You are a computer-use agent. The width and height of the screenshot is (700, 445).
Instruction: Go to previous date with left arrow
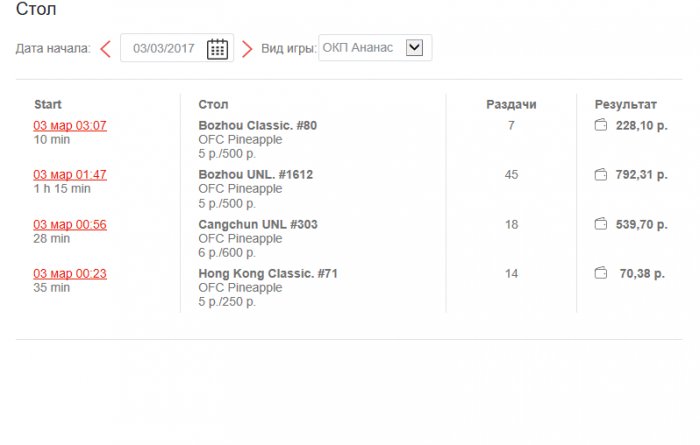click(x=105, y=48)
